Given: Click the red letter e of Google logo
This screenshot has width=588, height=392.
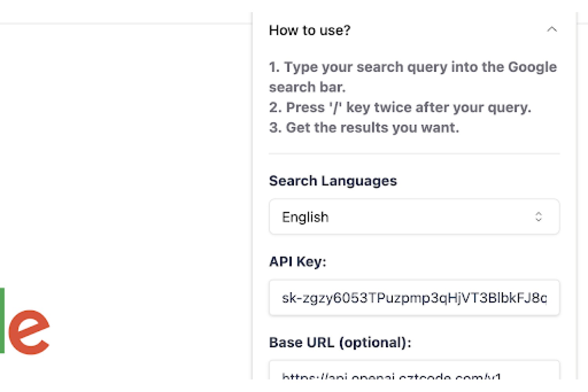Looking at the screenshot, I should tap(29, 332).
